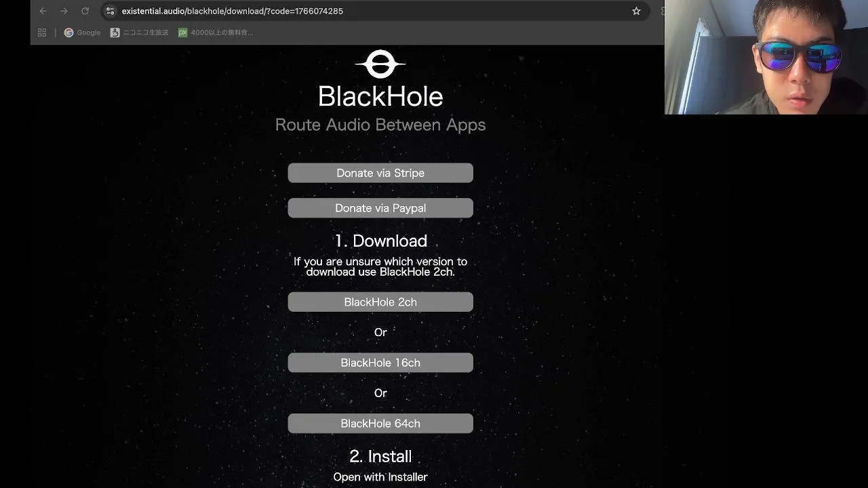Click the BlackHole title text
Screen dimensions: 868x488
380,96
